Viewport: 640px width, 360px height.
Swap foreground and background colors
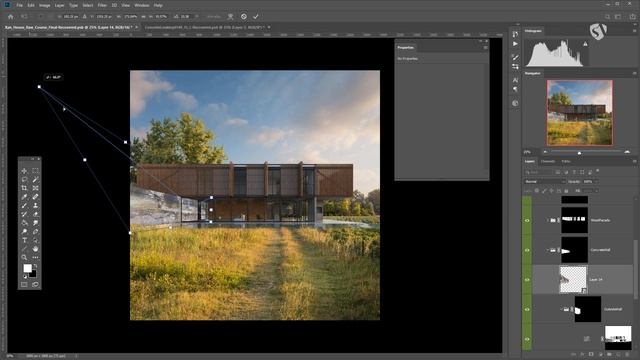36,266
